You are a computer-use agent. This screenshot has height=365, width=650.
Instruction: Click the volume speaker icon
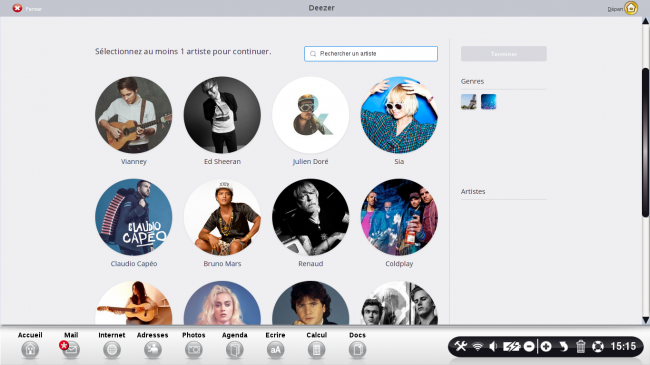coord(493,346)
